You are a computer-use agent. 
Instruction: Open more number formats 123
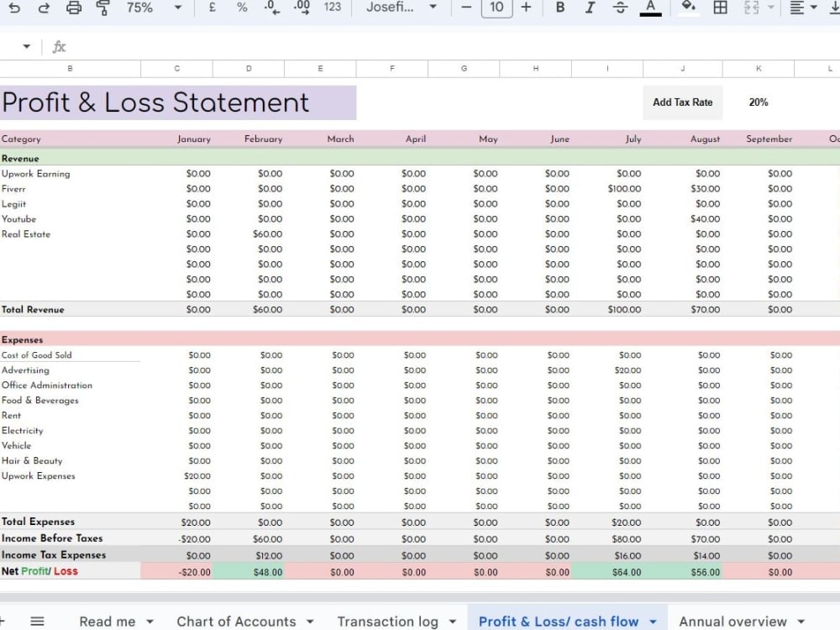(x=332, y=8)
